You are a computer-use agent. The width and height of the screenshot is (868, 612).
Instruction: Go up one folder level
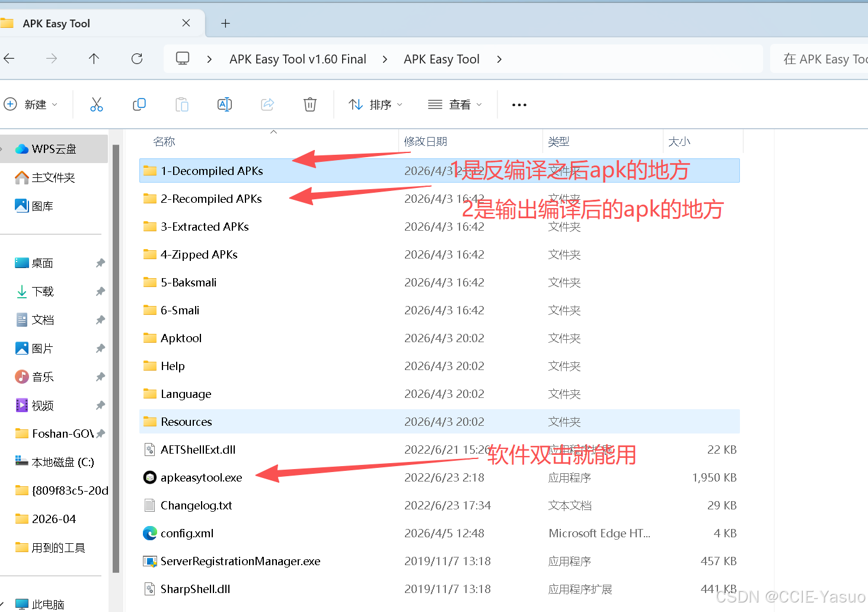(x=94, y=58)
